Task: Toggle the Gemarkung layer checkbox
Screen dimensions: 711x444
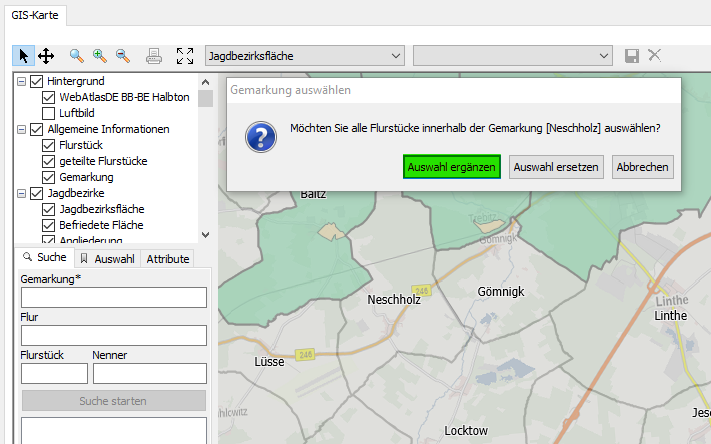Action: 49,177
